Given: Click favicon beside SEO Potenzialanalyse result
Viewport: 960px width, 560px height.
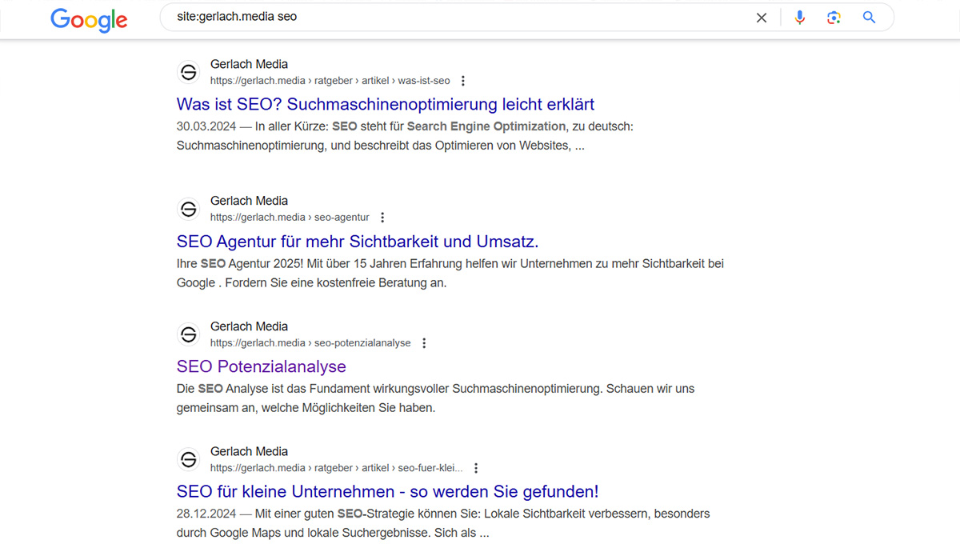Looking at the screenshot, I should click(x=189, y=334).
